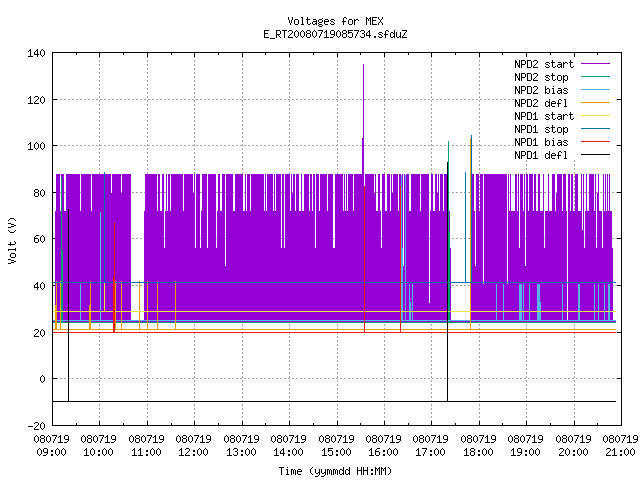
Task: Select the 'NPD2 start' legend label
Action: (544, 64)
